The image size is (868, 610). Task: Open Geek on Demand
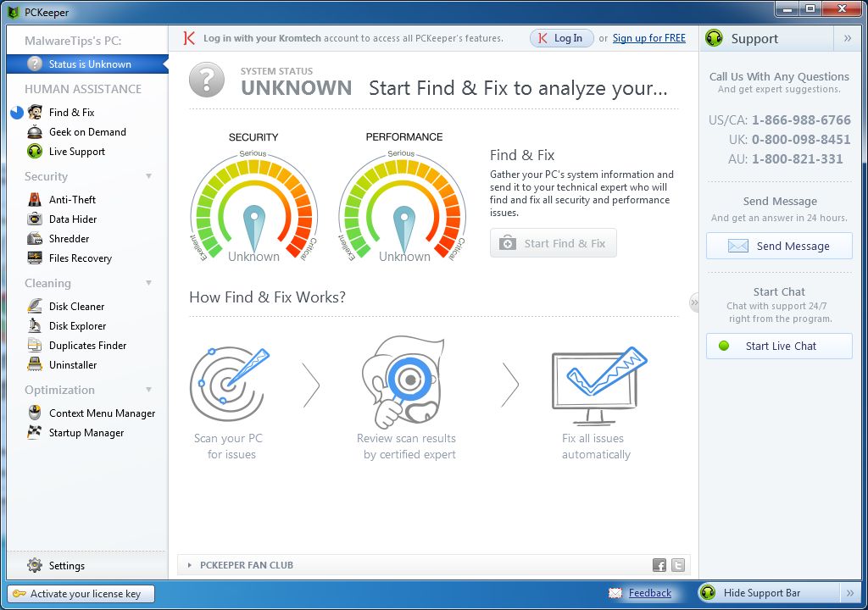(87, 131)
